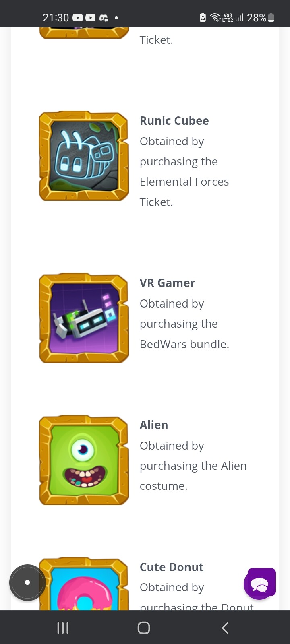Tap the partially visible top avatar frame
290x644 pixels.
click(84, 33)
